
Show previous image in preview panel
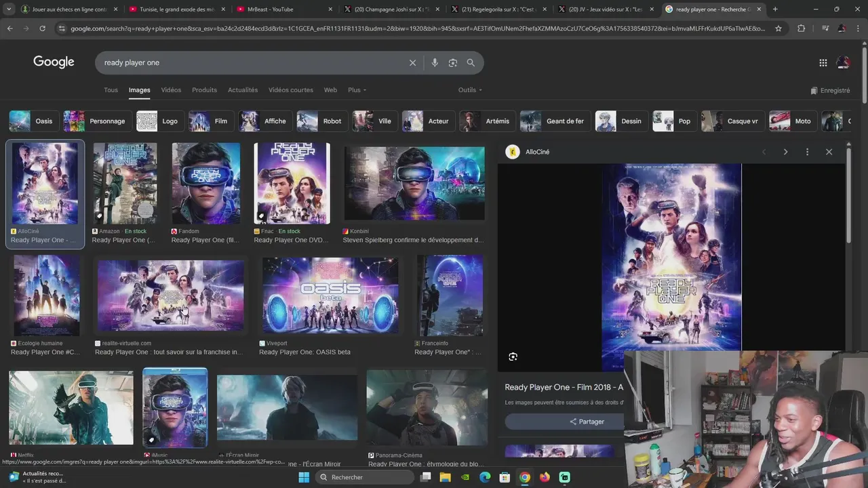[764, 152]
